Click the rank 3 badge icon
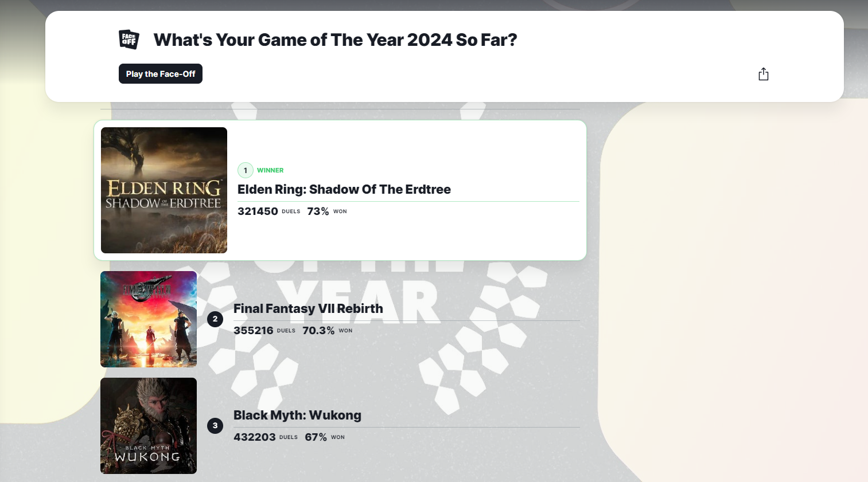The height and width of the screenshot is (482, 868). 215,426
